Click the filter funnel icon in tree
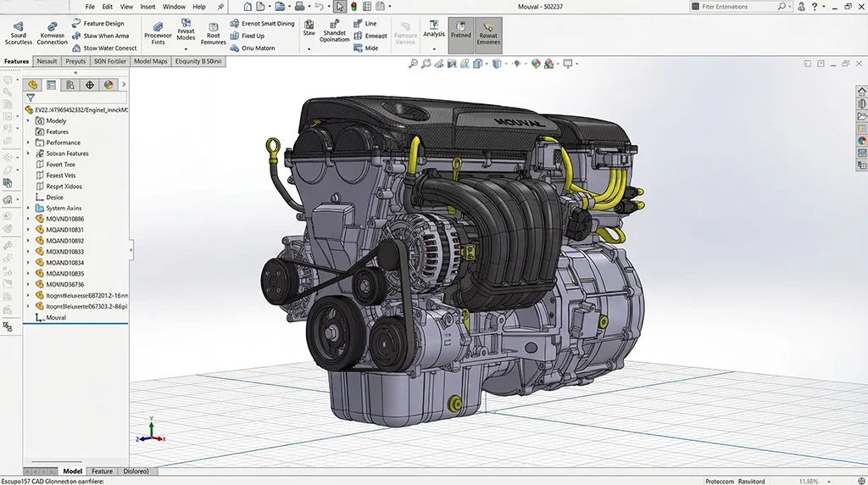 pos(31,98)
